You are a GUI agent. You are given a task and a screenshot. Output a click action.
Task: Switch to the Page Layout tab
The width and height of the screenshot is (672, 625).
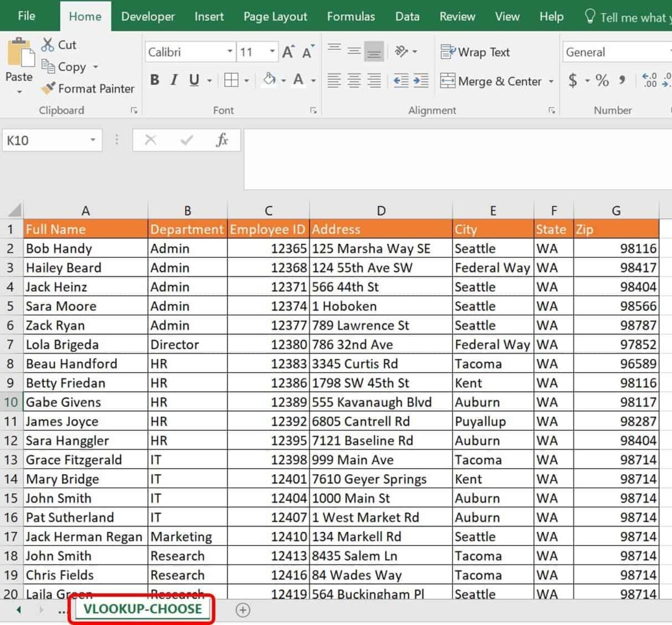click(x=275, y=17)
